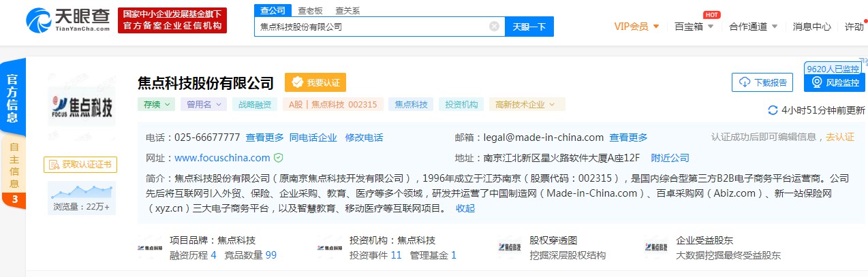Click the TianYanCha logo
This screenshot has width=868, height=277.
pos(68,20)
